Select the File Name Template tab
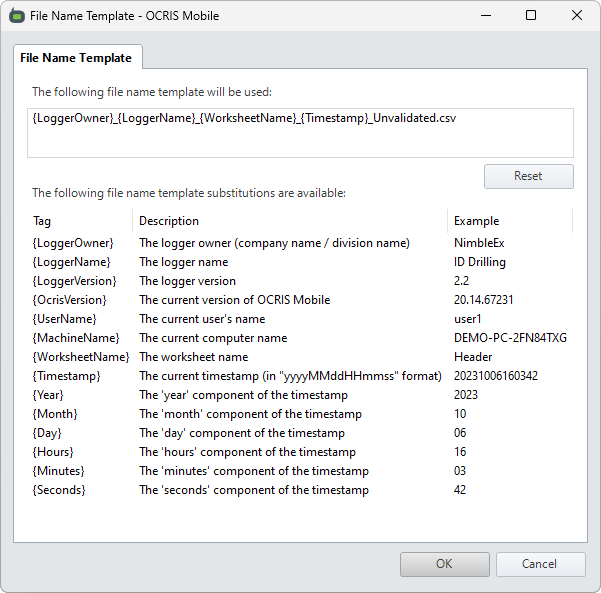 [x=76, y=58]
